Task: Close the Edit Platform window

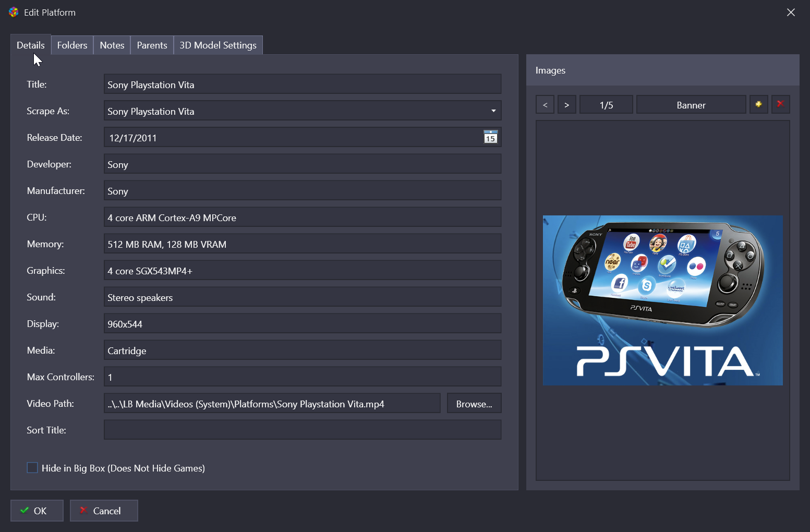Action: (x=791, y=12)
